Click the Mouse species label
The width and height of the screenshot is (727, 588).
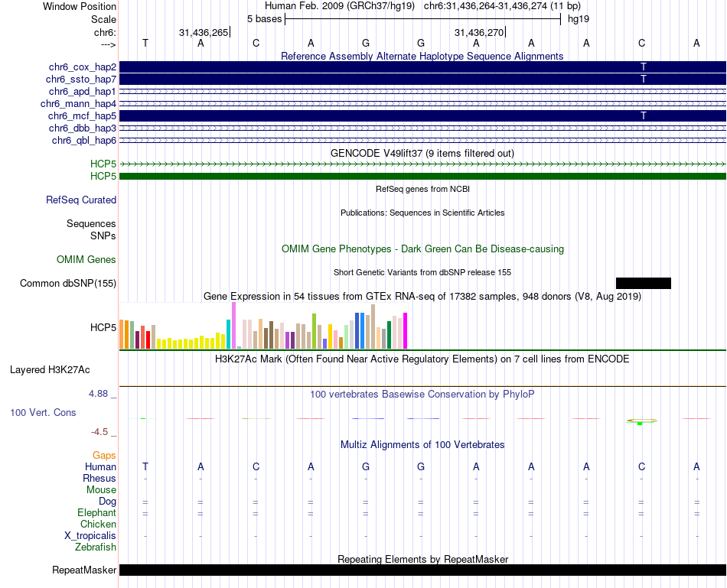point(101,490)
